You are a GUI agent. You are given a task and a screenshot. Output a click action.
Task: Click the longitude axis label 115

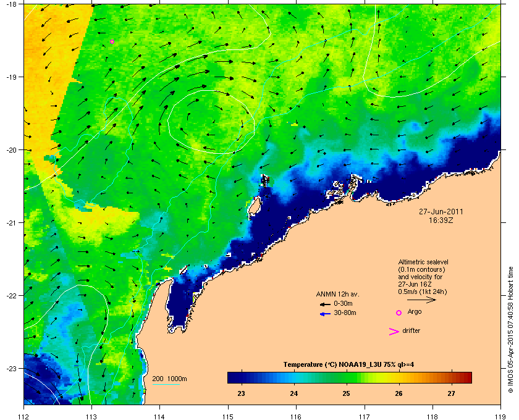coord(228,416)
